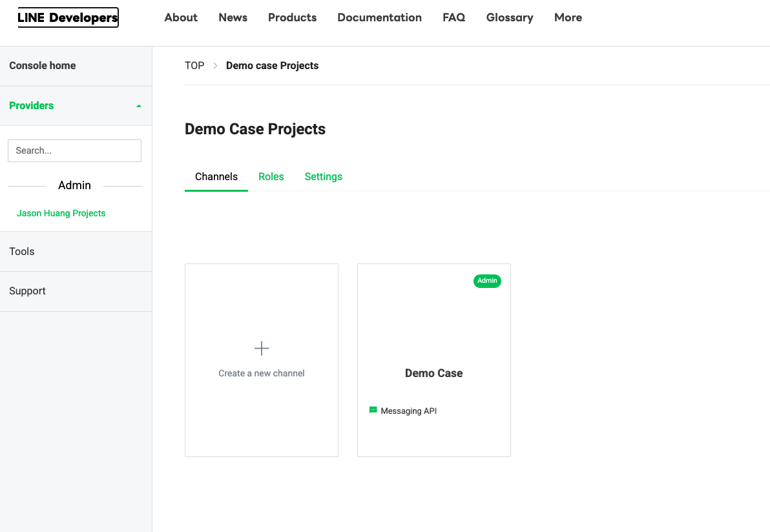Select the Channels tab
The width and height of the screenshot is (770, 532).
coord(216,176)
